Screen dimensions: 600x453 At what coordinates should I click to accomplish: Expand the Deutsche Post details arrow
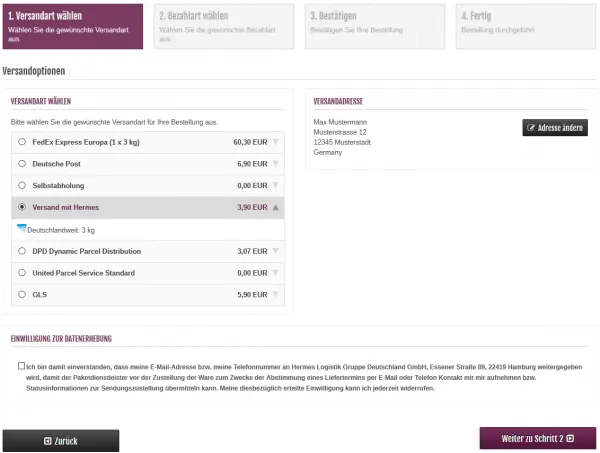point(276,164)
